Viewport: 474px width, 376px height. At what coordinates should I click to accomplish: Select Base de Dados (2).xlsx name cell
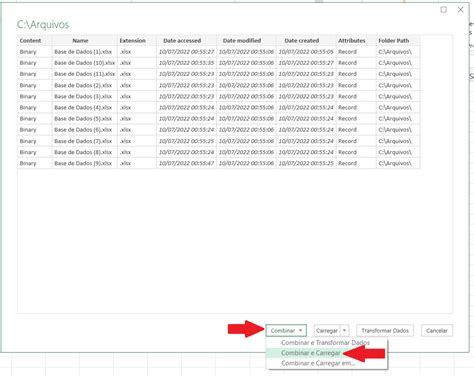pyautogui.click(x=83, y=85)
